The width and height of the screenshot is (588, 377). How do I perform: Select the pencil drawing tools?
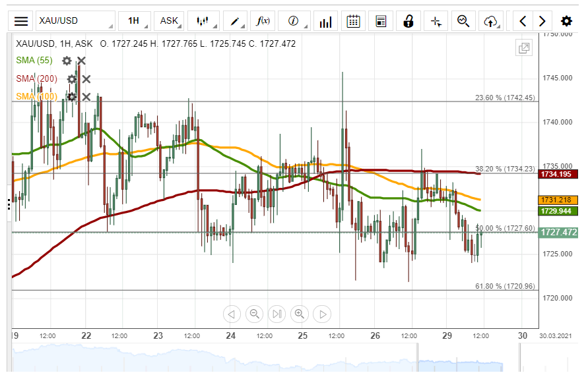tap(236, 21)
